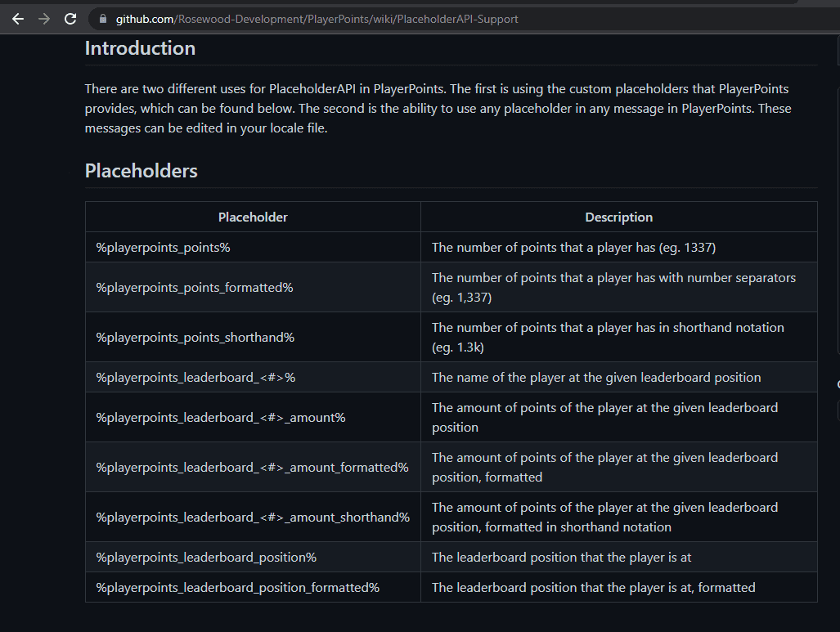The image size is (840, 632).
Task: Select the %playerpoints_leaderboard_position% cell
Action: 206,557
